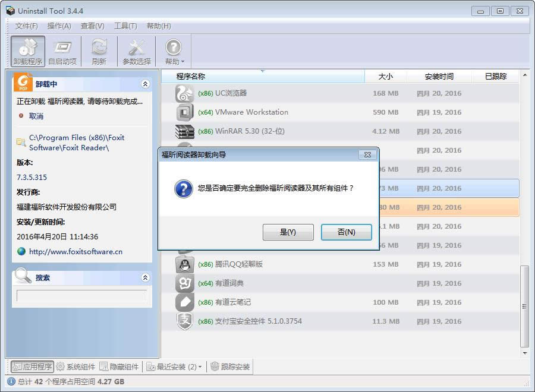Open the 帮助 toolbar dropdown
535x392 pixels.
pos(174,51)
